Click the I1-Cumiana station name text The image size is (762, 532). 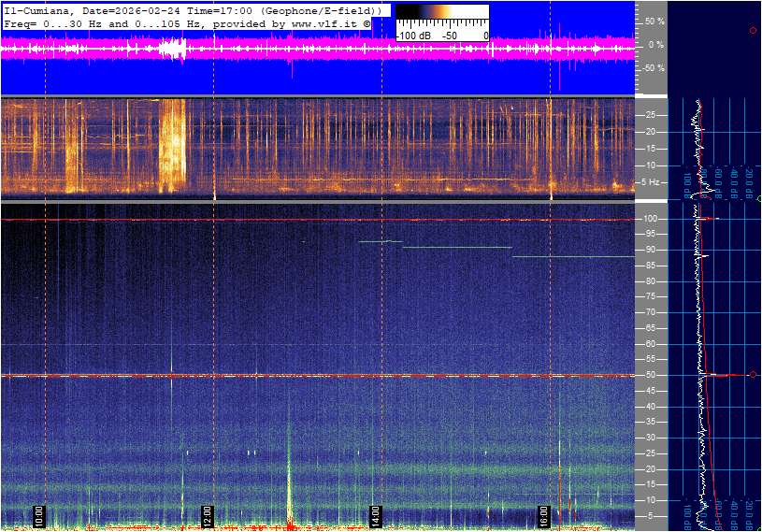point(33,9)
